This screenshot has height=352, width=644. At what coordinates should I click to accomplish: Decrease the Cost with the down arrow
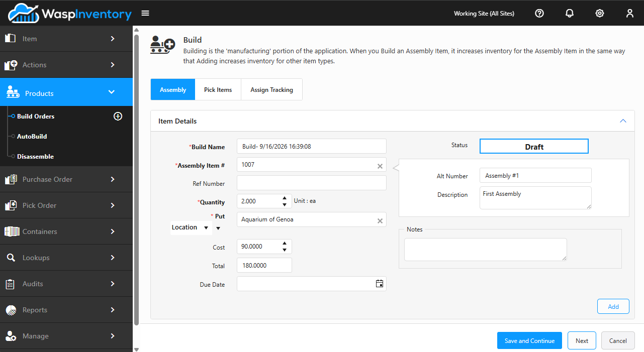pos(285,250)
